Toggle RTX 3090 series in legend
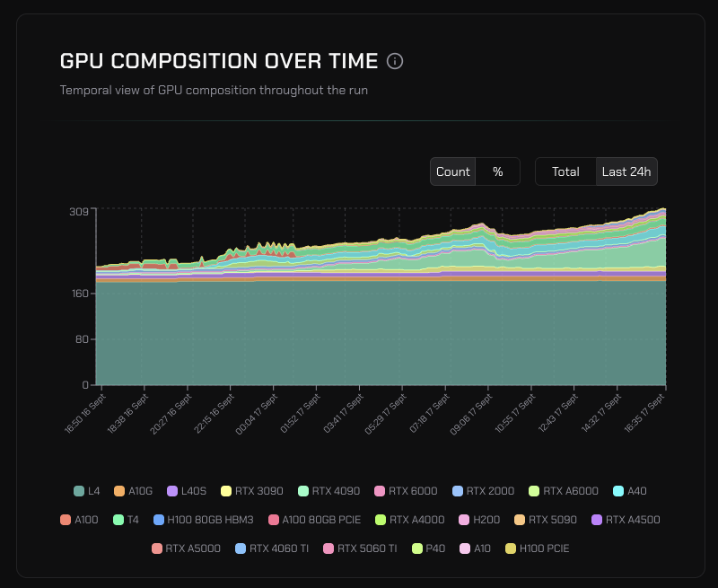The width and height of the screenshot is (718, 588). pyautogui.click(x=252, y=491)
